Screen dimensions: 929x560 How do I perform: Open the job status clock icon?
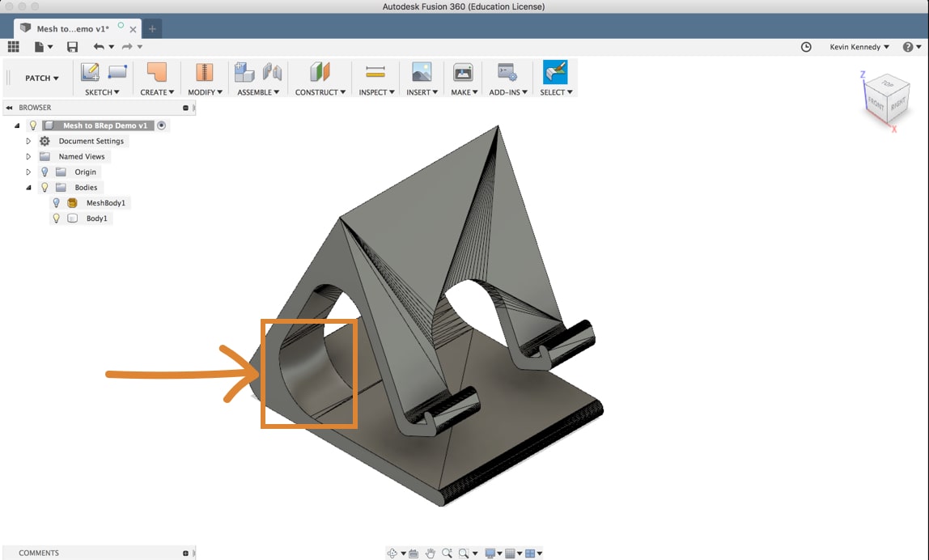806,47
